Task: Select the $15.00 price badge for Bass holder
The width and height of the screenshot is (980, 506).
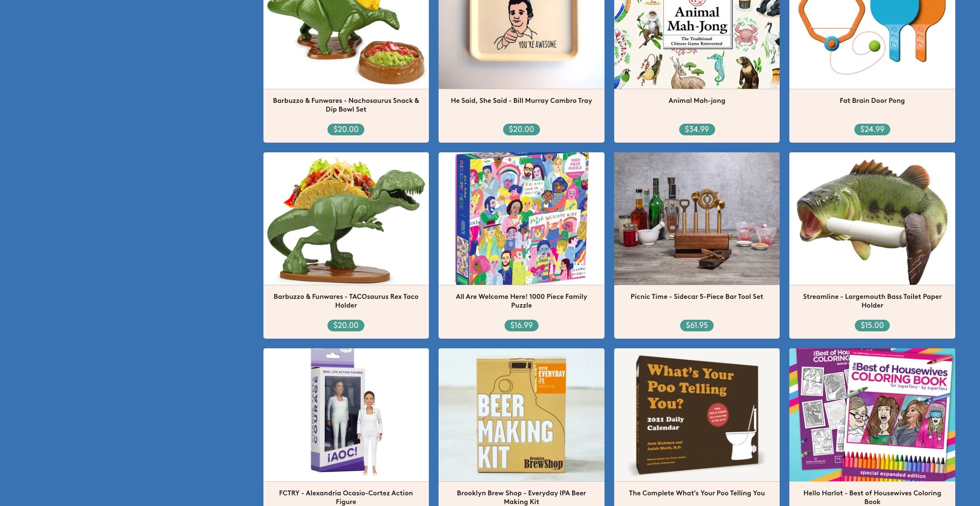Action: (x=872, y=326)
